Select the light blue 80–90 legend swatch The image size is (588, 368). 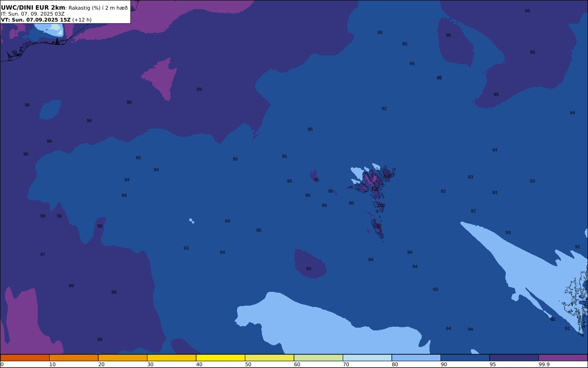click(416, 357)
